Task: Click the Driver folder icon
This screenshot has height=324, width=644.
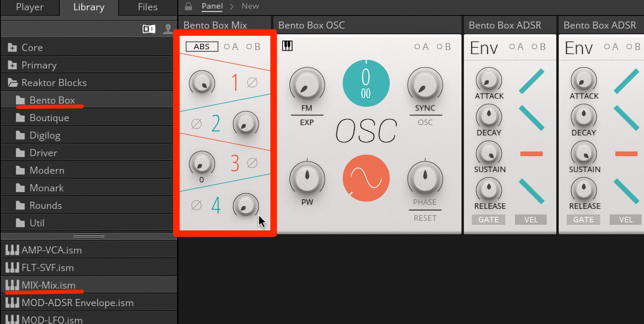Action: pos(20,153)
